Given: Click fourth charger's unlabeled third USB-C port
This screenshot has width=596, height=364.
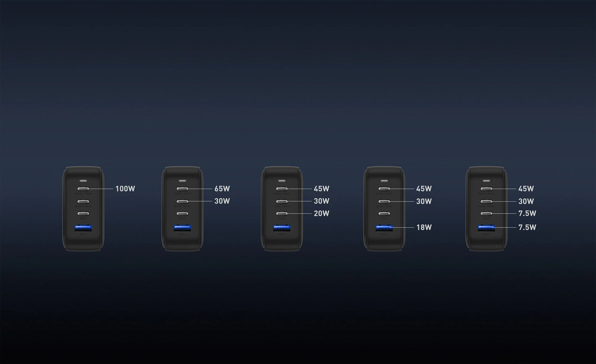Looking at the screenshot, I should [x=384, y=214].
